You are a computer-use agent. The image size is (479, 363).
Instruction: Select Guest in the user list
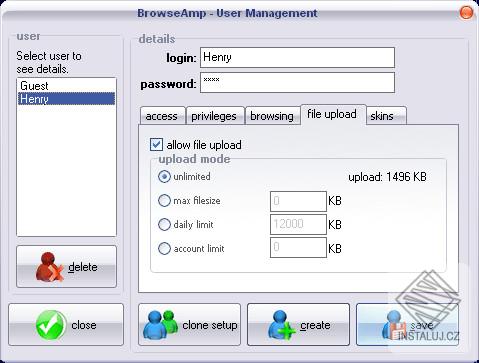pyautogui.click(x=66, y=86)
